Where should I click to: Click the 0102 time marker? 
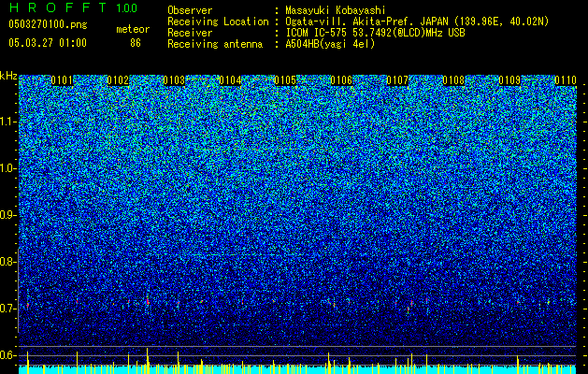point(118,80)
